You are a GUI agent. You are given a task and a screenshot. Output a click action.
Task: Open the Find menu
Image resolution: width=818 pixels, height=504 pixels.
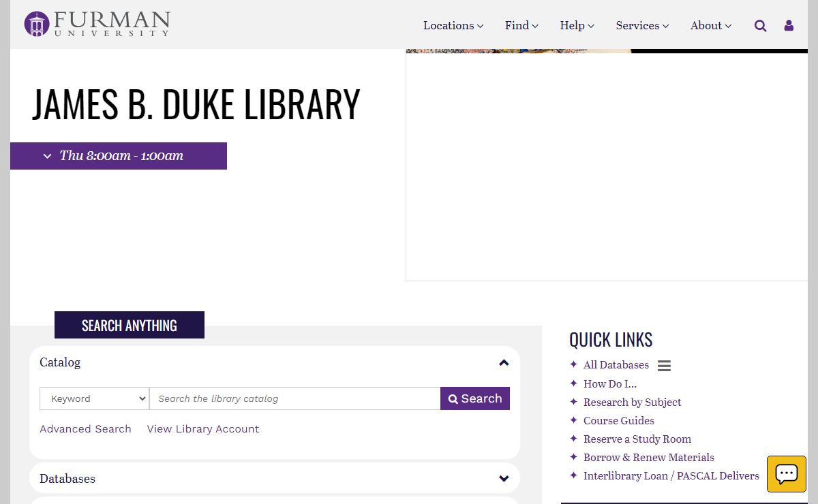pos(521,25)
